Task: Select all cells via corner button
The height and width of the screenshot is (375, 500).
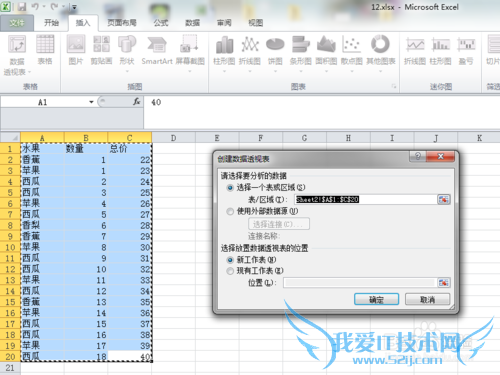Action: [x=10, y=137]
